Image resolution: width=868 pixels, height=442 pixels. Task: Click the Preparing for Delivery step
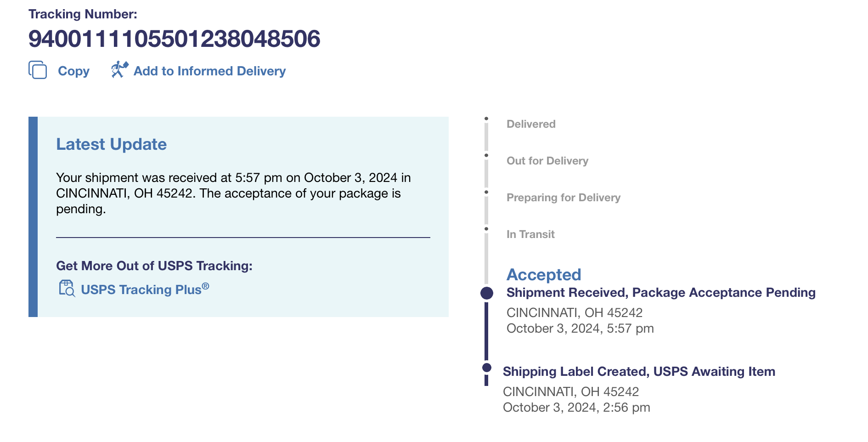pos(563,198)
